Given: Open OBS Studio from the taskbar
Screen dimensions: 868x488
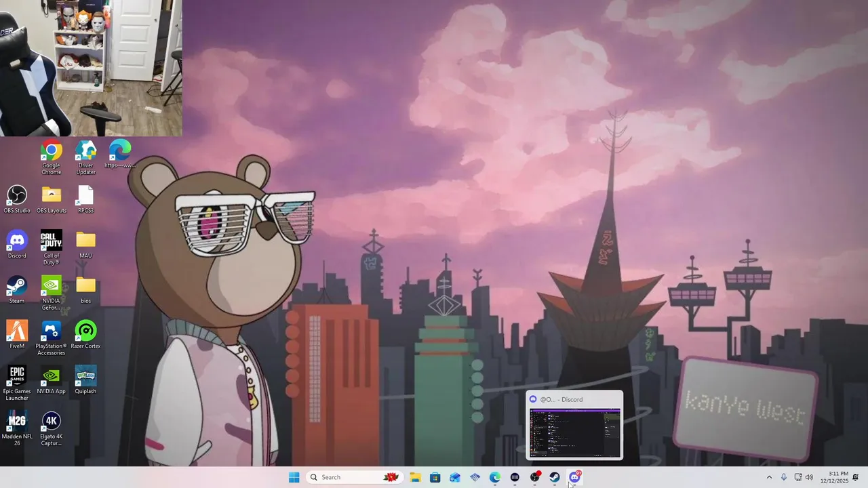Looking at the screenshot, I should [535, 477].
